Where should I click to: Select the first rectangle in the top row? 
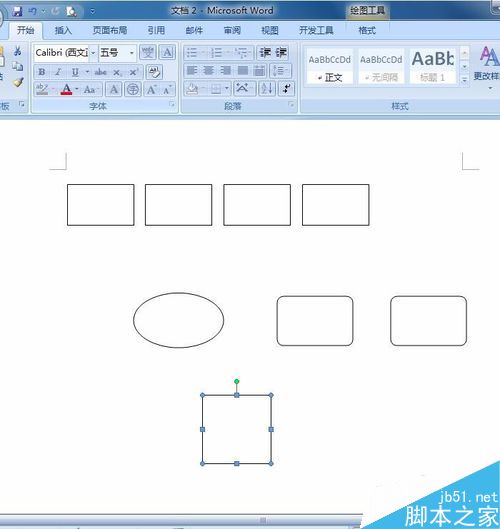tap(101, 205)
